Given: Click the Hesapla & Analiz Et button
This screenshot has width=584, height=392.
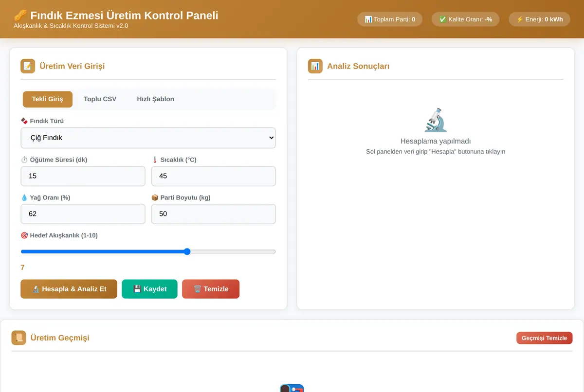Looking at the screenshot, I should click(x=69, y=289).
